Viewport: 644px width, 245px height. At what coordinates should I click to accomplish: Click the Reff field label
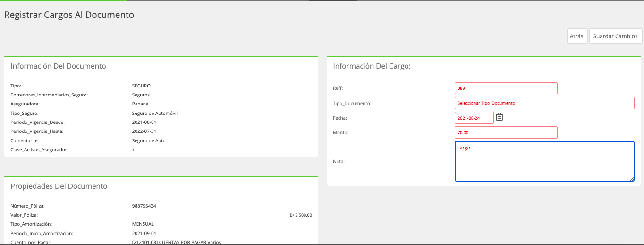tap(338, 88)
